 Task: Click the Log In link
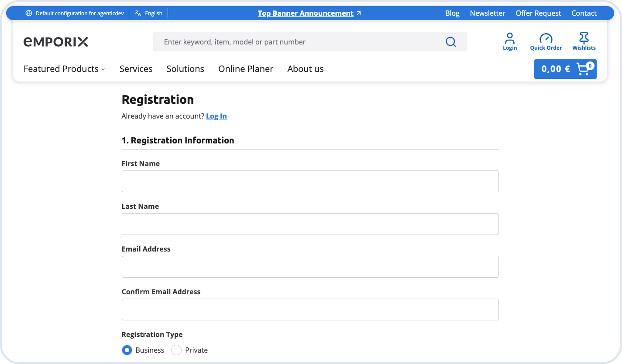click(x=216, y=116)
